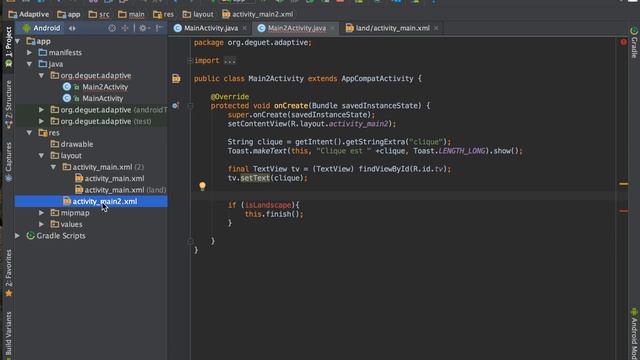Select Main2Activity class in project tree
The image size is (640, 360).
[105, 87]
